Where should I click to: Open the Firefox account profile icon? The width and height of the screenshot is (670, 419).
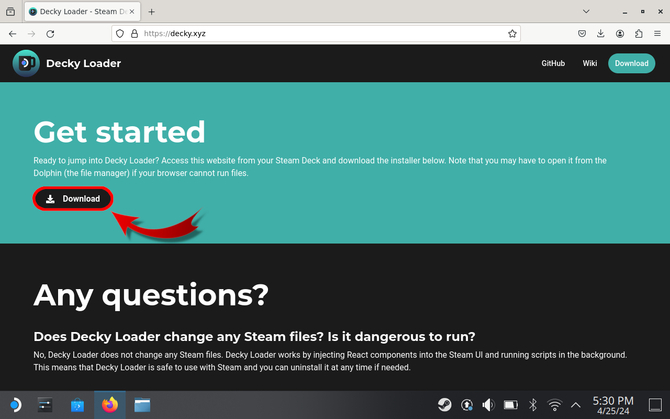pos(620,33)
